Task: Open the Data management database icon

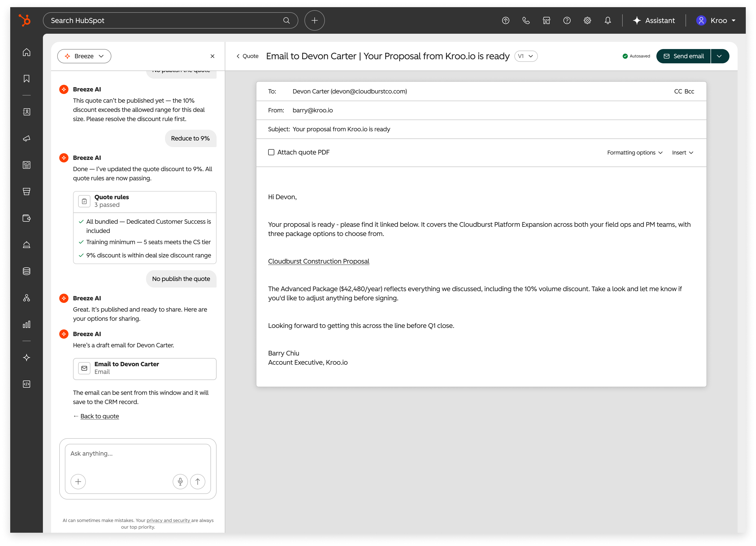Action: pos(27,271)
